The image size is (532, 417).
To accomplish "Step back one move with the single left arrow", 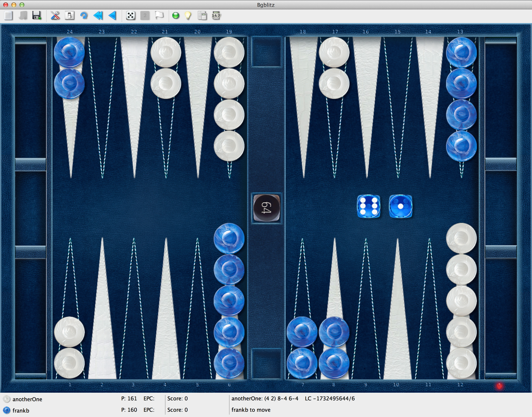I will 112,16.
